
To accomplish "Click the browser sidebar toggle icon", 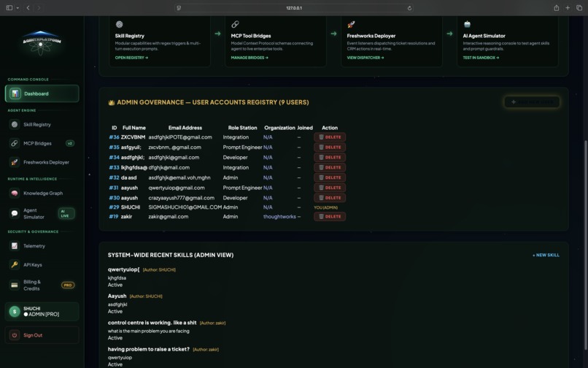I will (x=9, y=7).
